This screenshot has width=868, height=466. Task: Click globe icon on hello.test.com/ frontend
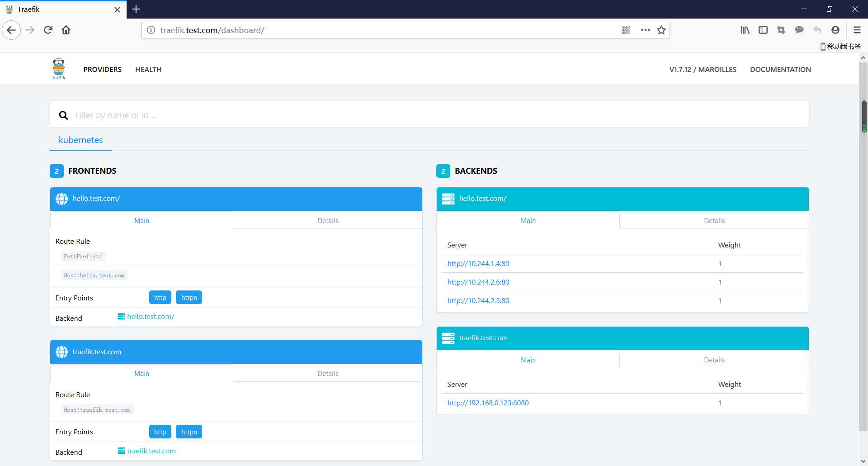tap(61, 199)
